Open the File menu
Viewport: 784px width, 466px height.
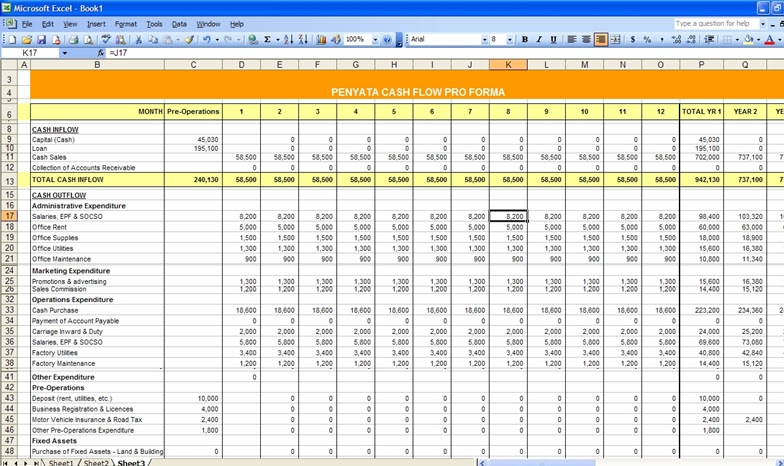27,24
